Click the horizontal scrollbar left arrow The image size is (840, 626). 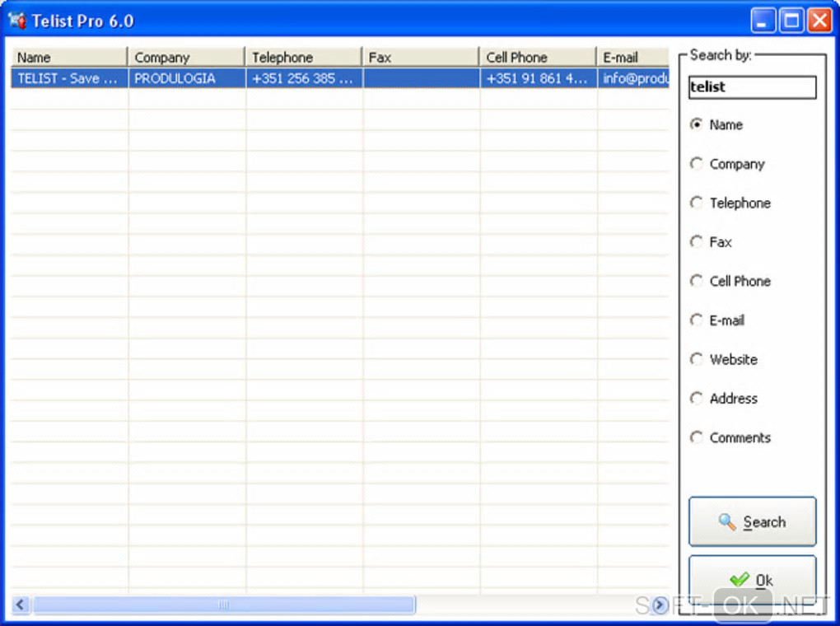(20, 605)
